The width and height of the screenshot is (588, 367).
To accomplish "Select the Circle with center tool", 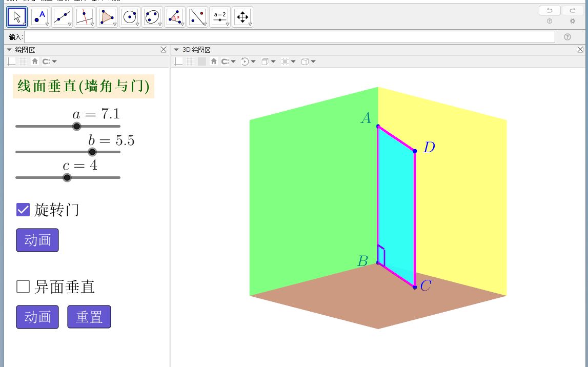I will tap(129, 17).
